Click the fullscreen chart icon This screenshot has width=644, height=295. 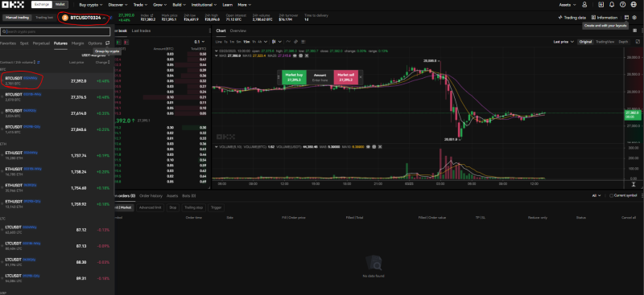[x=638, y=42]
